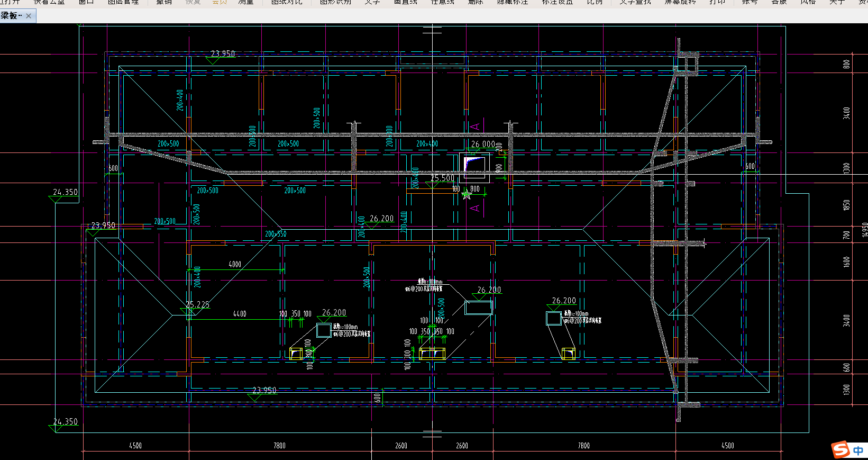Open 图层管理 layer management

click(123, 2)
